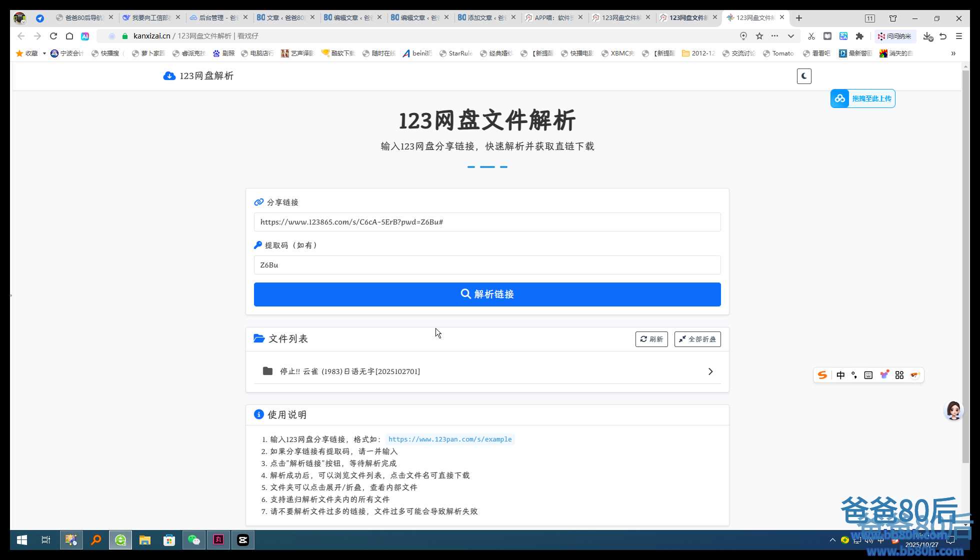Open the extensions puzzle piece icon
980x560 pixels.
[859, 36]
